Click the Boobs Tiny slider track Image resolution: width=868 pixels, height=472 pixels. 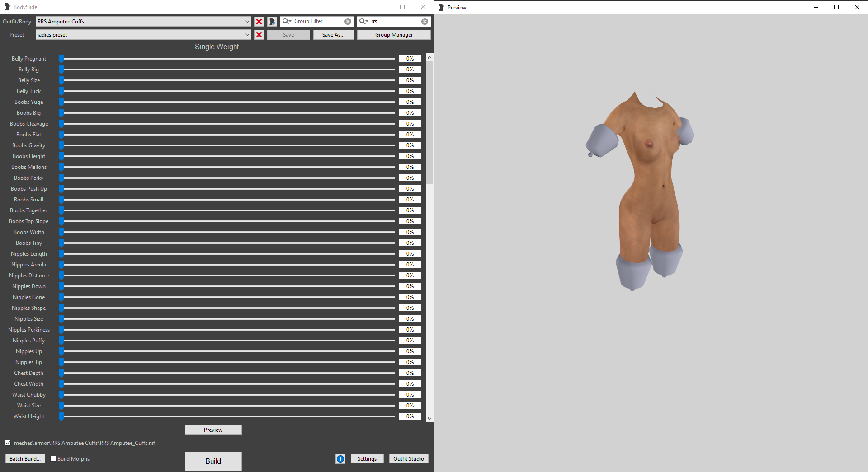[227, 243]
